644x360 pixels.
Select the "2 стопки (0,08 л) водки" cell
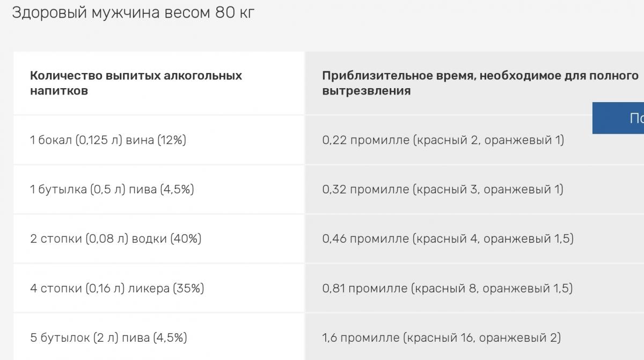click(115, 239)
